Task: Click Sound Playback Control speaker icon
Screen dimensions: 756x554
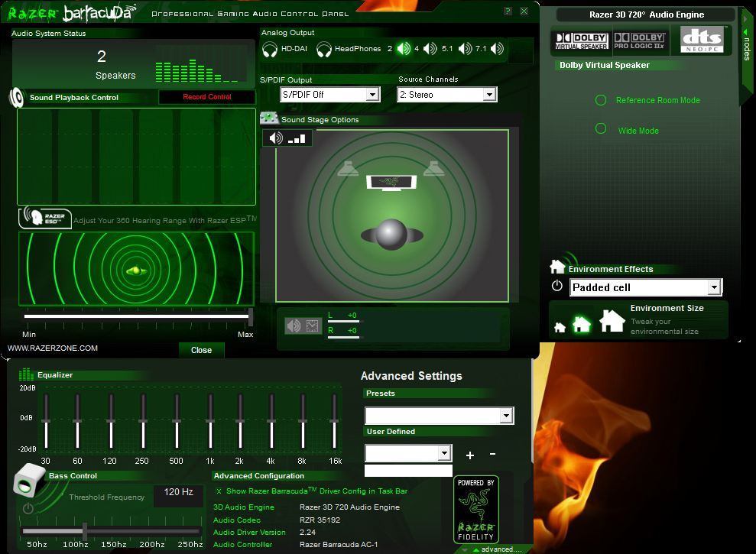Action: [16, 98]
